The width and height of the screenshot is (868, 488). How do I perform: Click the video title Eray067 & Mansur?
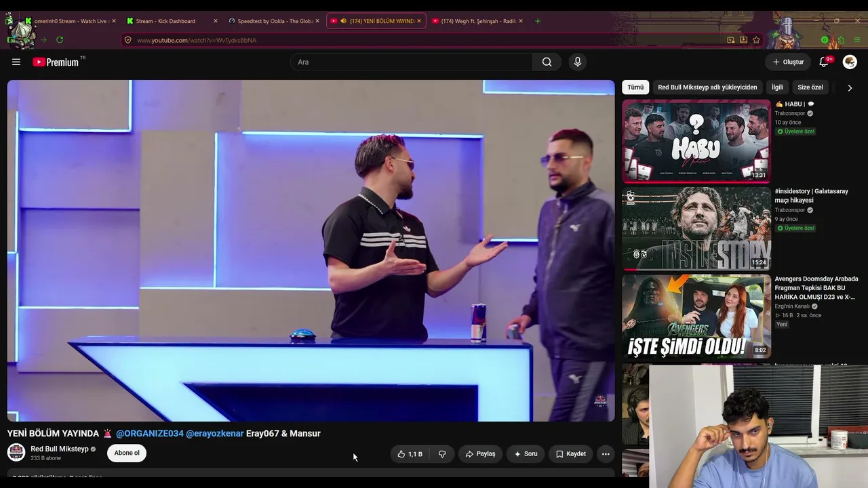tap(283, 434)
